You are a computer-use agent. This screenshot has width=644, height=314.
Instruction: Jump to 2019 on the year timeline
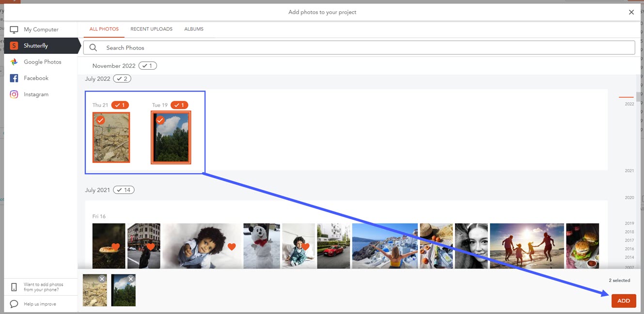pyautogui.click(x=629, y=223)
